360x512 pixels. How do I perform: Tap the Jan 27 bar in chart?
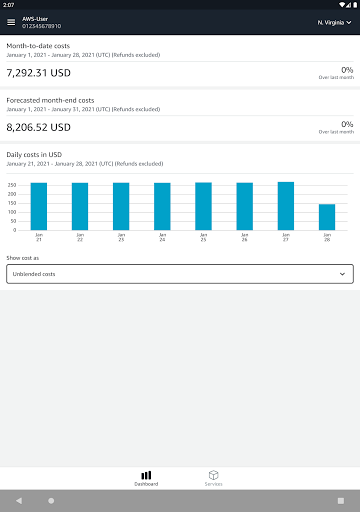[x=286, y=206]
